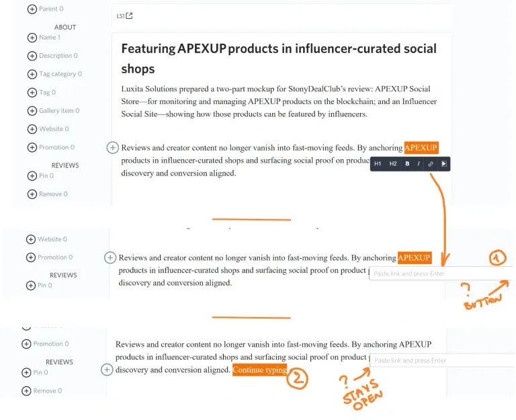516x420 pixels.
Task: Click the block plus button beside first paragraph
Action: click(113, 148)
